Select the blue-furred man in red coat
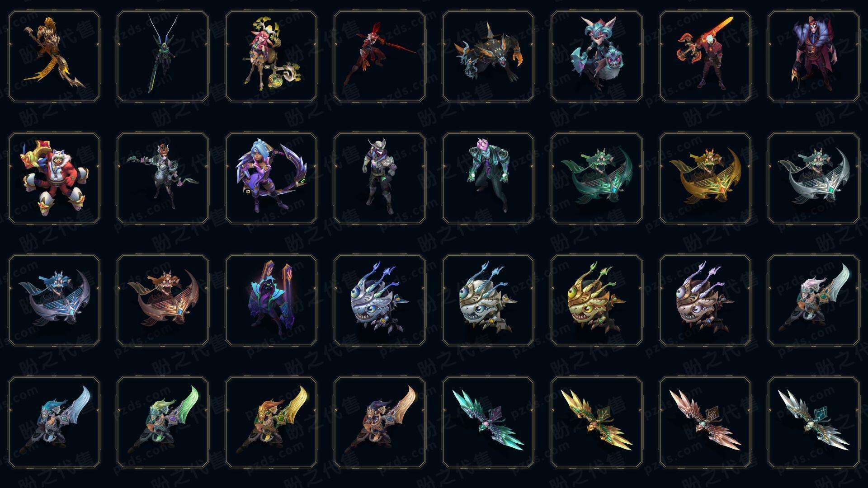The width and height of the screenshot is (868, 488). [x=814, y=56]
